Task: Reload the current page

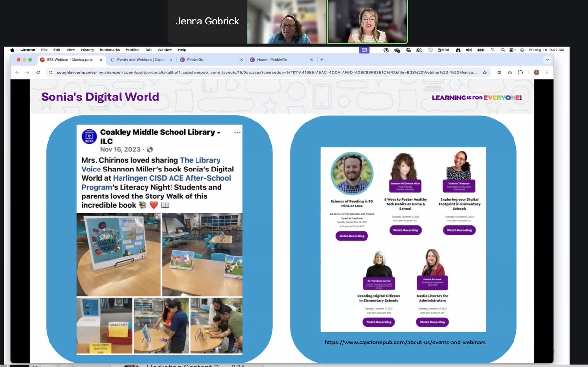Action: click(38, 73)
